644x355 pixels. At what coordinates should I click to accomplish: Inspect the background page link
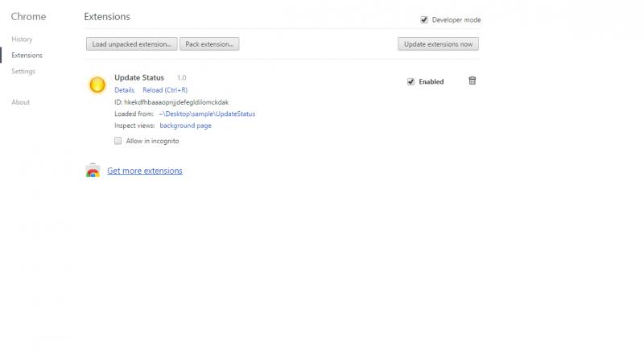(x=186, y=126)
